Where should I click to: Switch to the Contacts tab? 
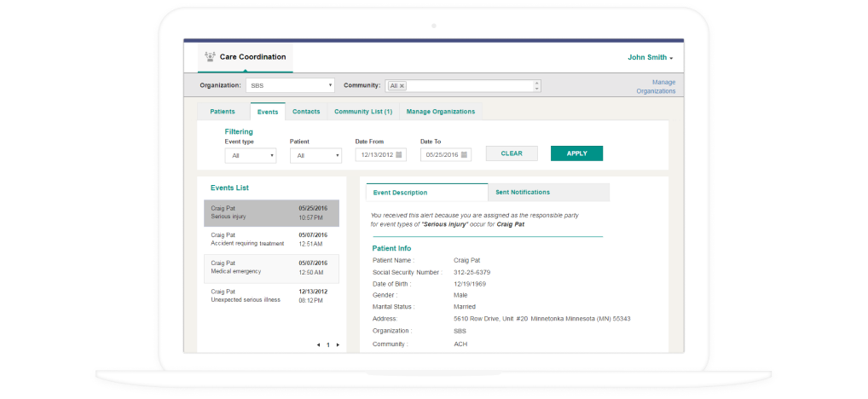(x=306, y=112)
